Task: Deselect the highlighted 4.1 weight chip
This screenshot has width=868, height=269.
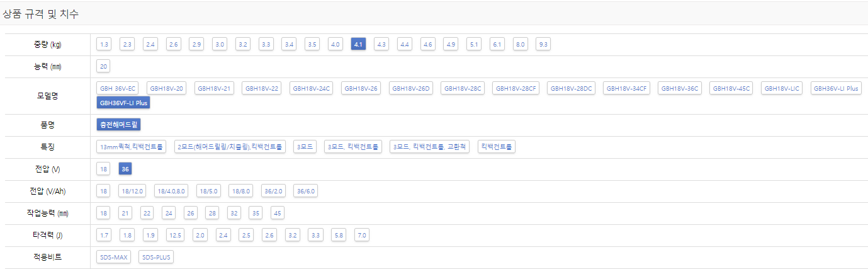Action: click(x=359, y=44)
